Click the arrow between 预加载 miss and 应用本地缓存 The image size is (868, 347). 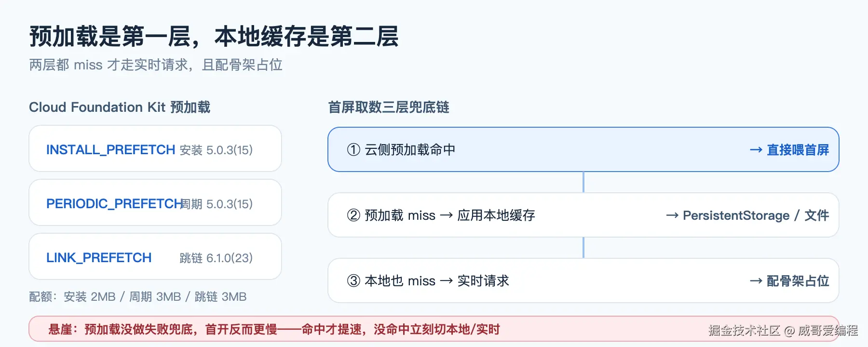(447, 216)
